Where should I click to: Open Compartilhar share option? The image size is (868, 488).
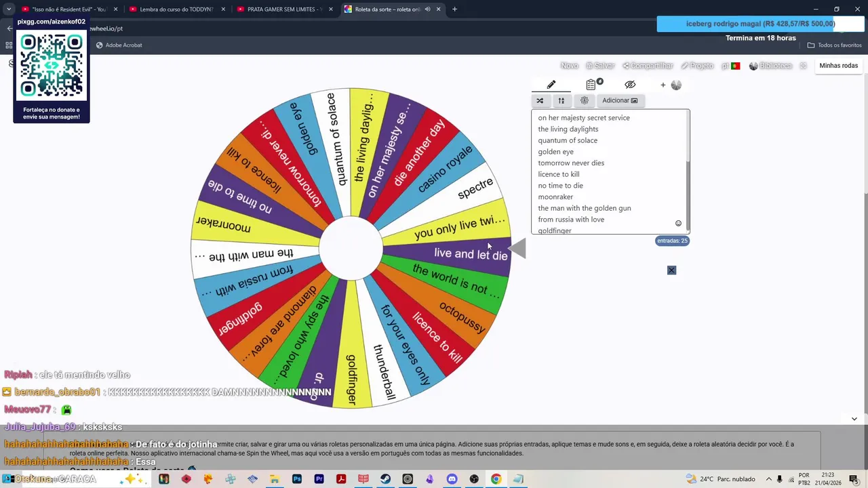648,66
